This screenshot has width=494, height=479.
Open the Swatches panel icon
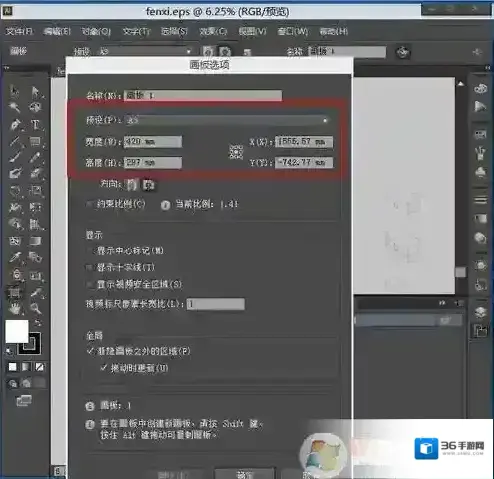coord(480,134)
